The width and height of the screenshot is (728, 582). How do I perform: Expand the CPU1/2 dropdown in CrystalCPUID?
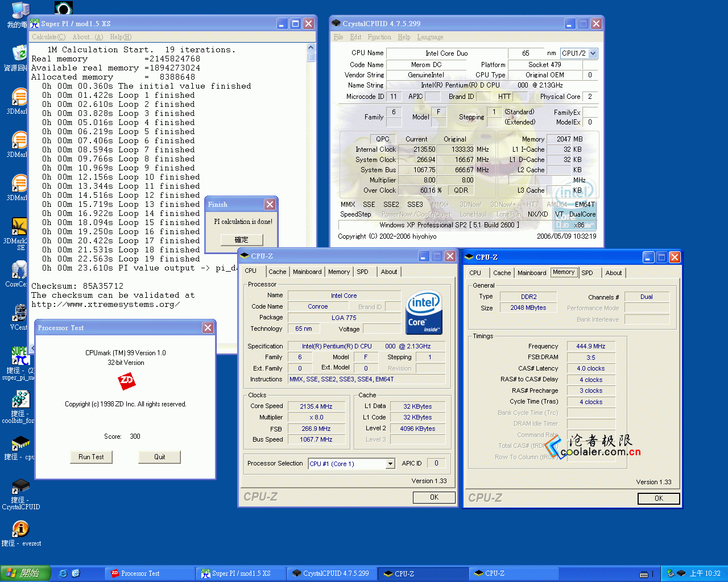coord(593,53)
